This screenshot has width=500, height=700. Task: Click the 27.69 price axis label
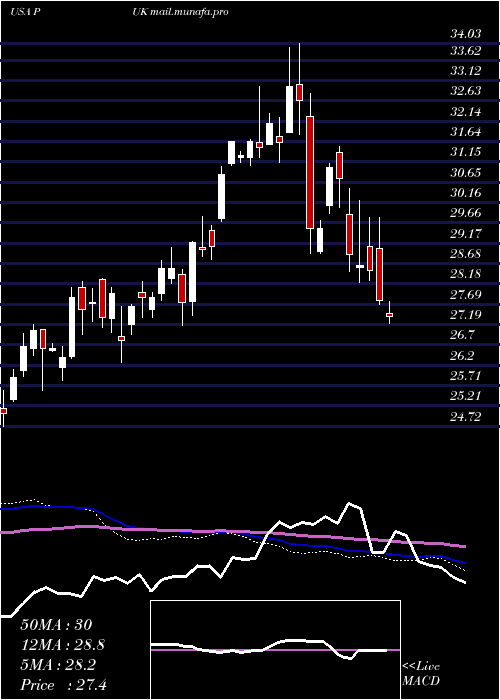point(465,294)
